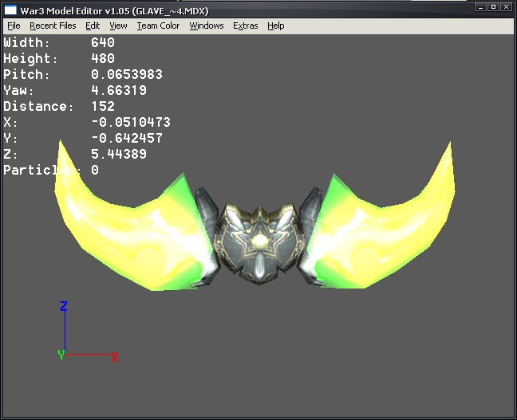Click the Height value 480
Image resolution: width=517 pixels, height=420 pixels.
tap(103, 59)
